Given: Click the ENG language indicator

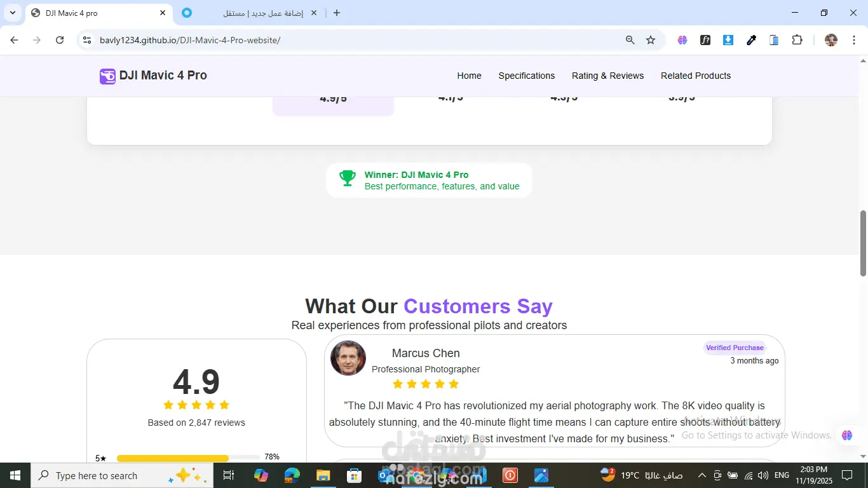Looking at the screenshot, I should (x=782, y=475).
